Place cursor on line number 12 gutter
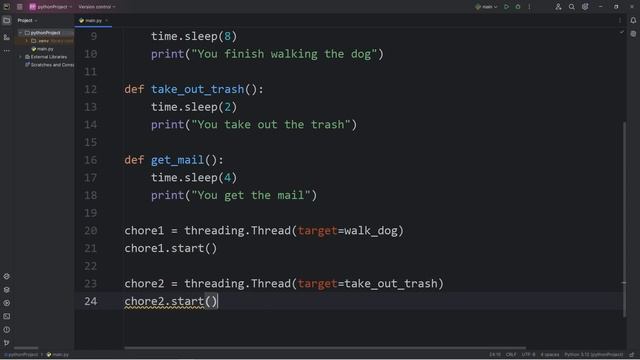Screen dimensions: 640x360 91,89
